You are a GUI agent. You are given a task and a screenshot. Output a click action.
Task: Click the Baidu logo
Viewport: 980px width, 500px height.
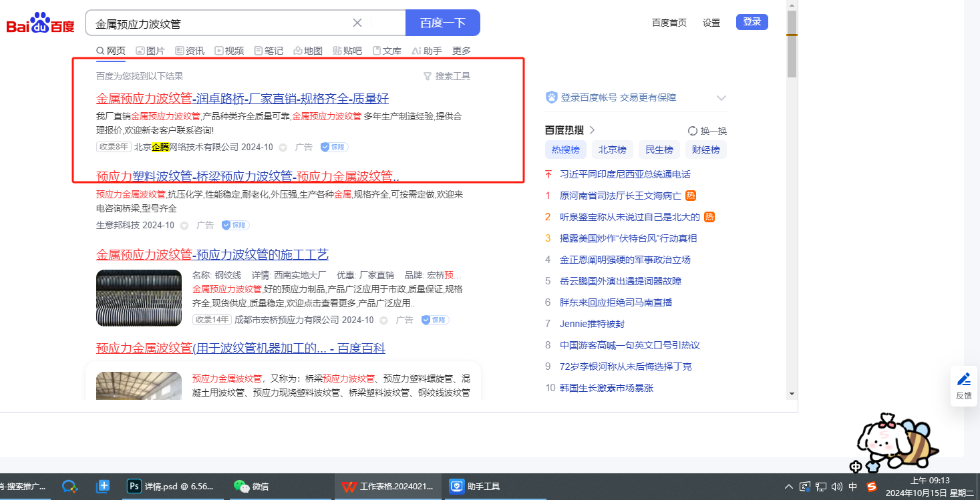[x=40, y=23]
